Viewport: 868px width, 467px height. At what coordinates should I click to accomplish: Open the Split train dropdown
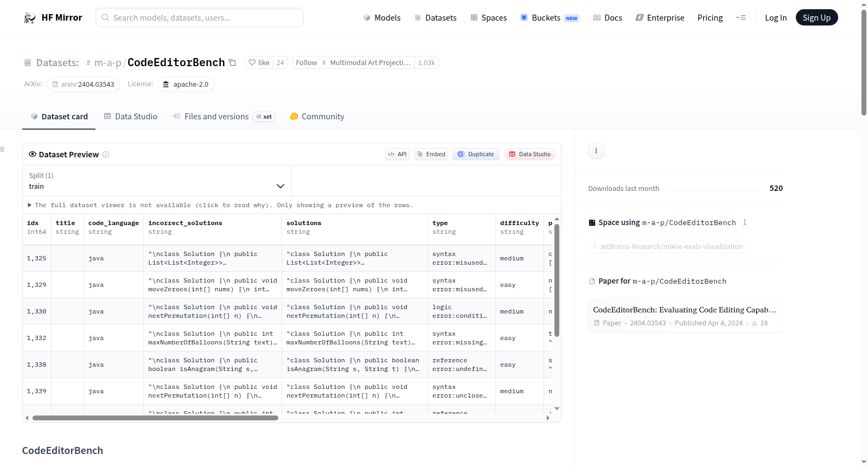click(157, 181)
